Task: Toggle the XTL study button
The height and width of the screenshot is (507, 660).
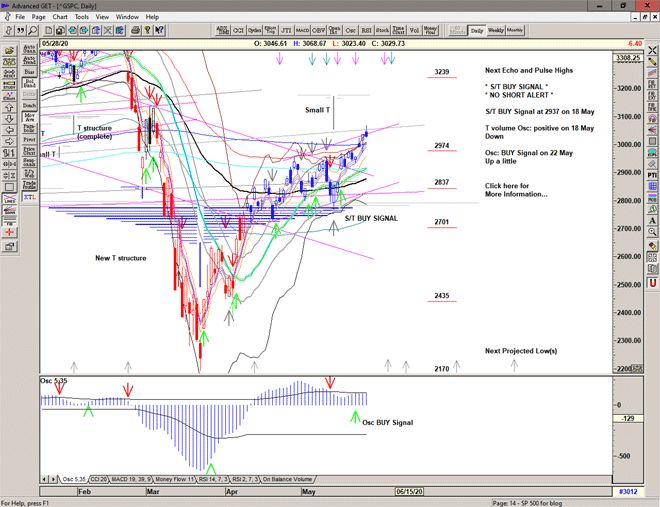Action: [x=29, y=197]
